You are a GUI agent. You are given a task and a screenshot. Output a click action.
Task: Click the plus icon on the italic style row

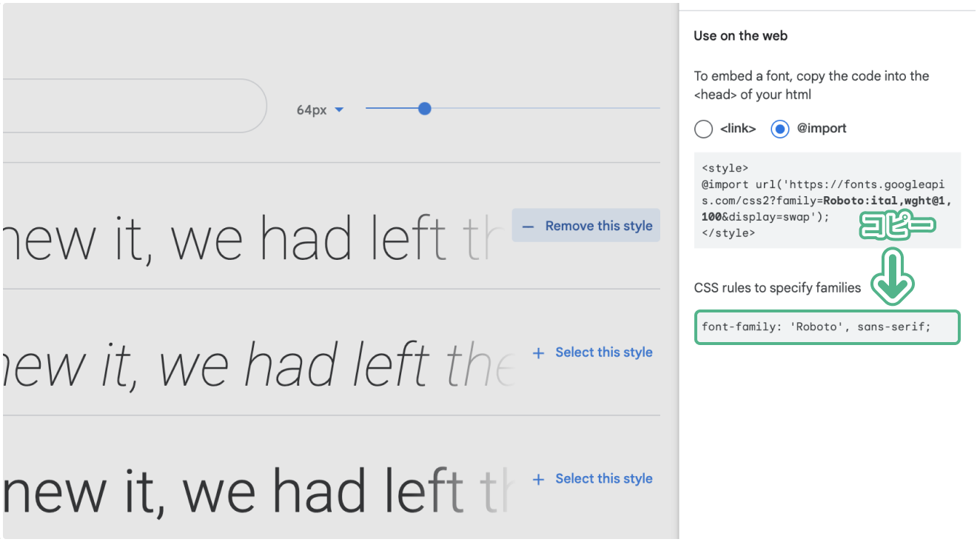(x=538, y=353)
